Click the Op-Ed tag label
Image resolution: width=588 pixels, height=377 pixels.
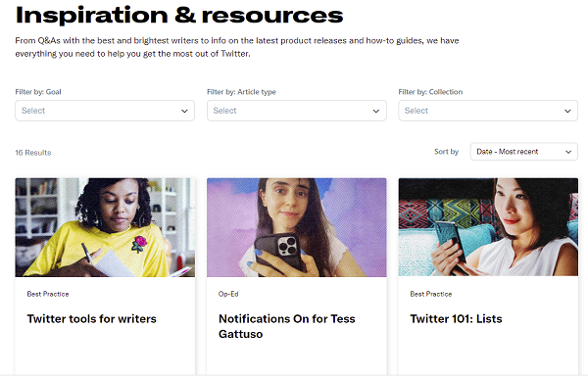(x=228, y=294)
